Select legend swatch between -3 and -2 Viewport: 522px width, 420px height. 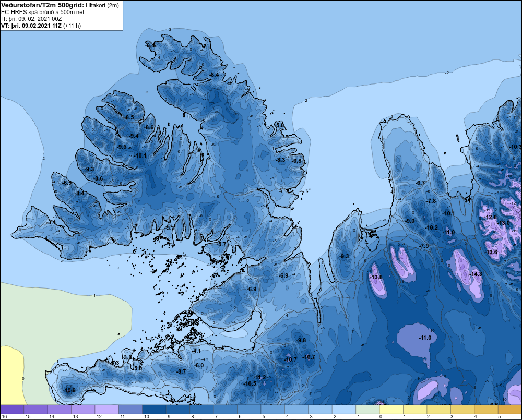coord(321,410)
